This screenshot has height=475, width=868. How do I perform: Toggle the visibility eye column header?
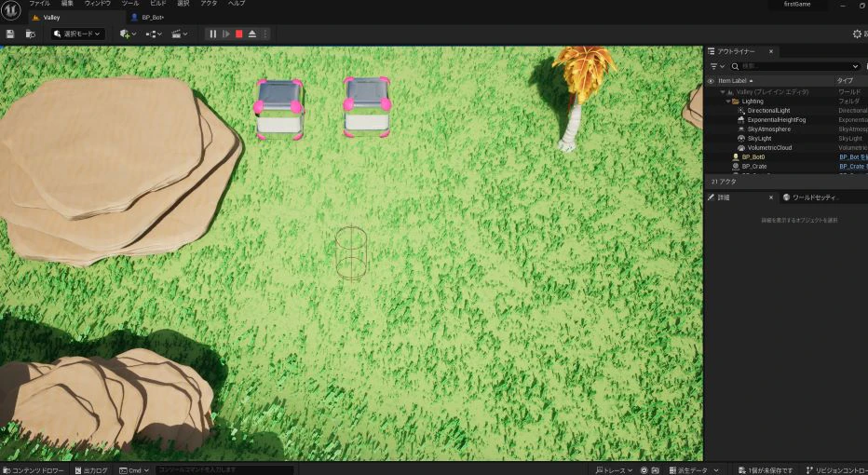711,81
